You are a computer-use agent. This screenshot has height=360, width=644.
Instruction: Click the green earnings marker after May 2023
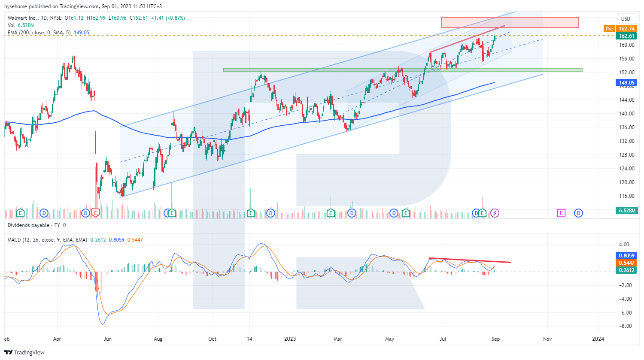[x=406, y=213]
